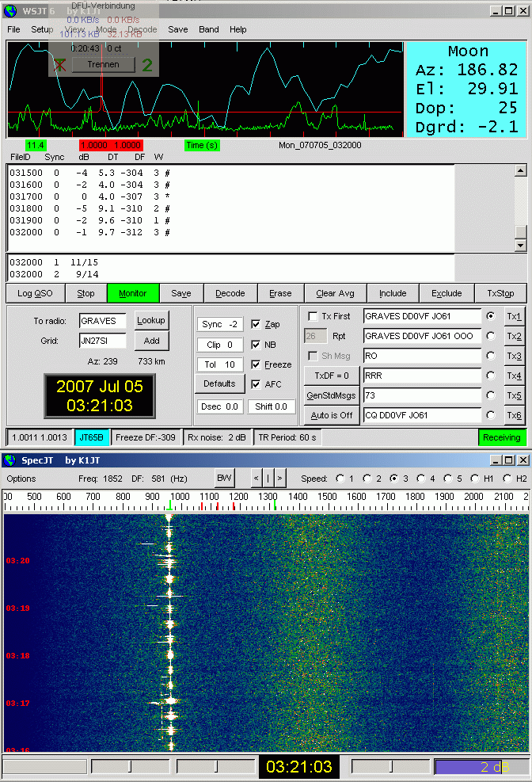Click the CQ DD0VF JO61 message field
The width and height of the screenshot is (532, 782).
pos(422,415)
